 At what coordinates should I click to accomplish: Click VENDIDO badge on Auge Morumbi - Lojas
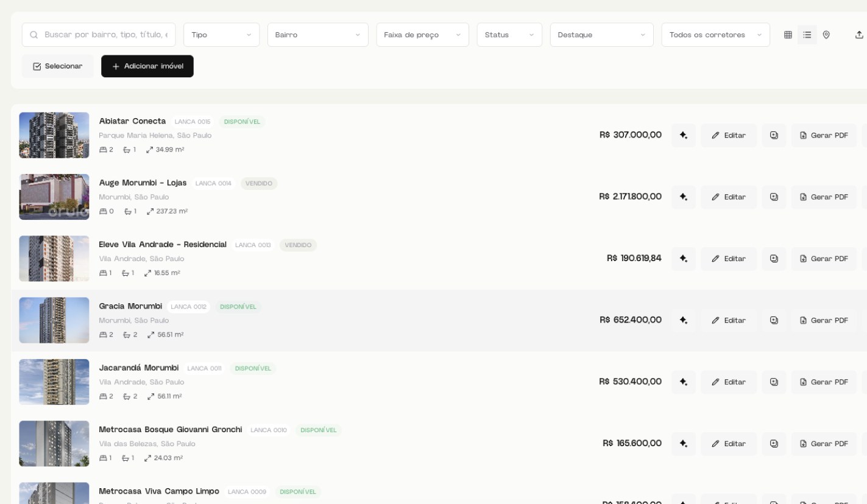(259, 183)
